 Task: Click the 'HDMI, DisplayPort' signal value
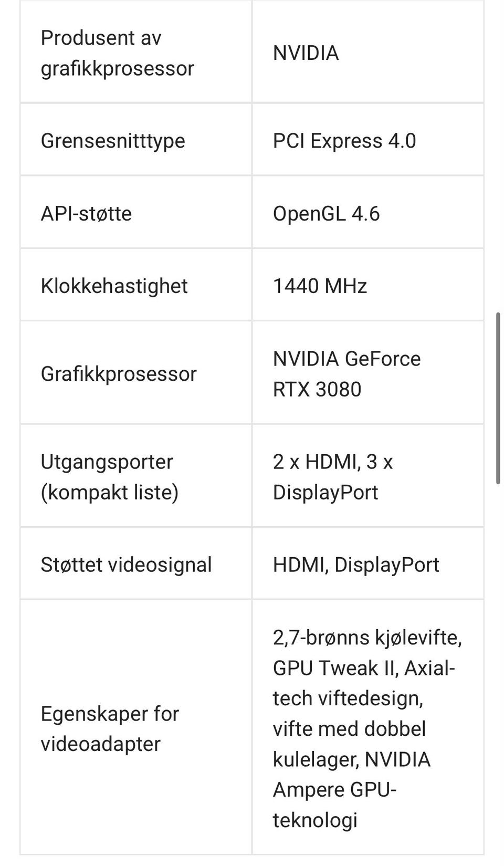(356, 565)
